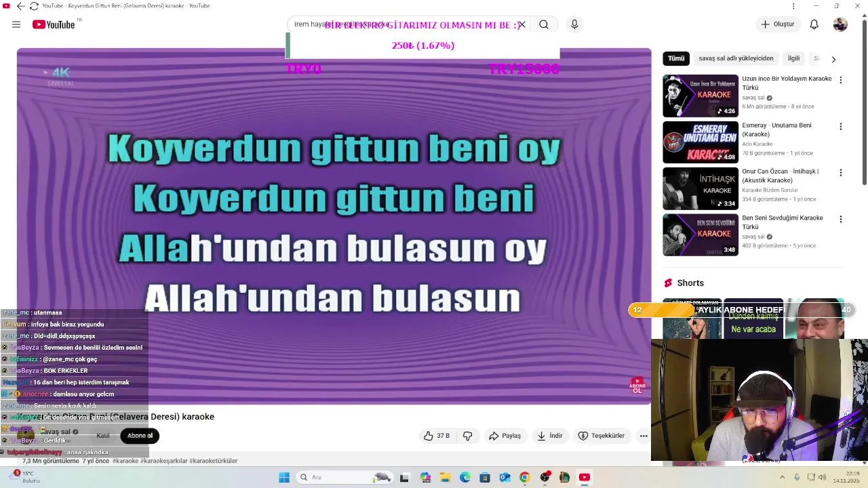
Task: Dislike the video with thumbs down
Action: coord(467,436)
